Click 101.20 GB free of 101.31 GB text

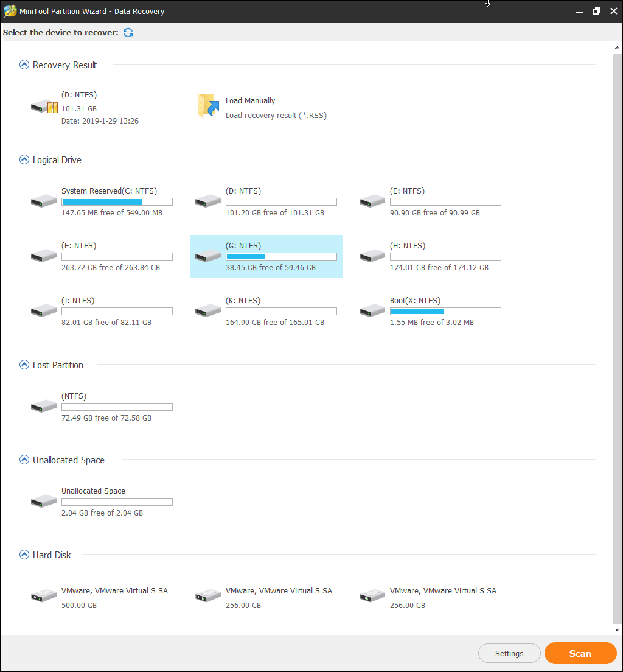point(274,212)
